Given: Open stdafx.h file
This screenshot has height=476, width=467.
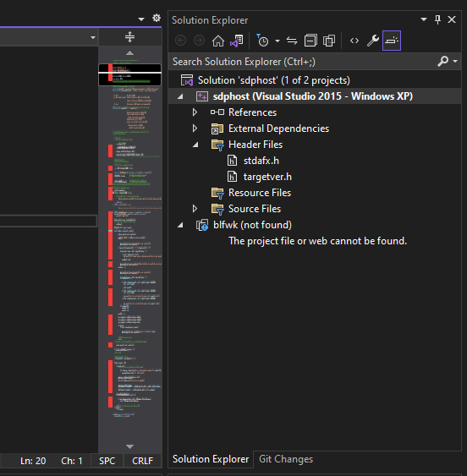Looking at the screenshot, I should coord(261,161).
